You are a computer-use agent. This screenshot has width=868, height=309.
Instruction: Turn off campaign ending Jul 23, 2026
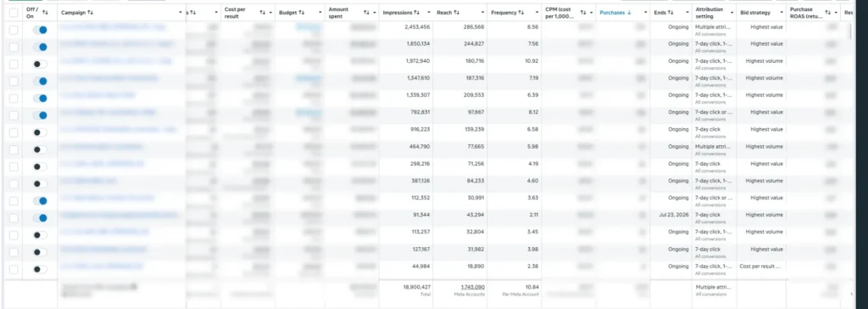(40, 218)
